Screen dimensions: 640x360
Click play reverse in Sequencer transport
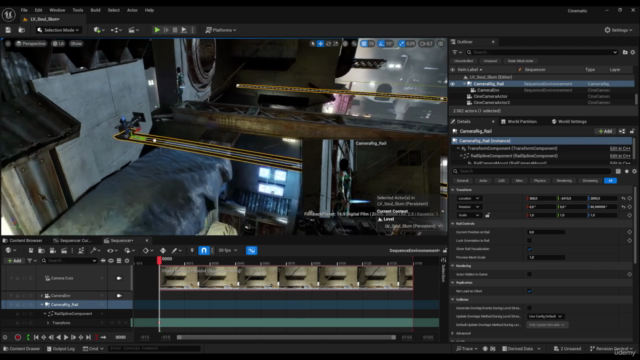point(59,337)
